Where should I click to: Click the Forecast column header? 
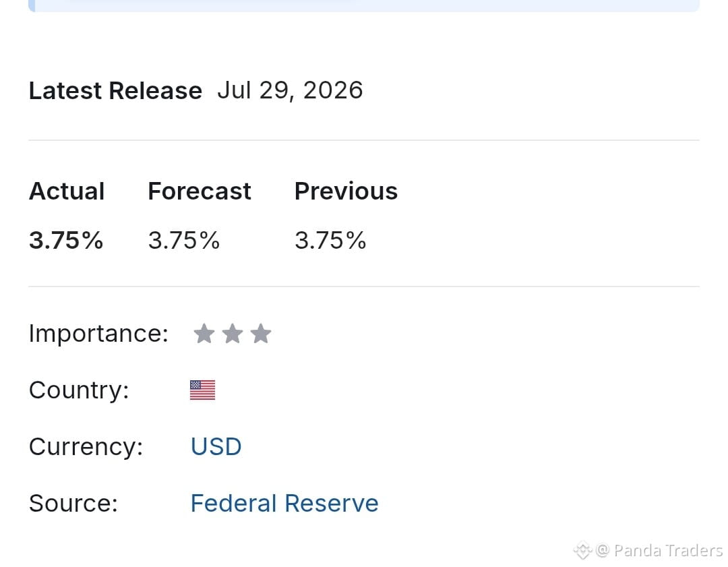pos(200,191)
